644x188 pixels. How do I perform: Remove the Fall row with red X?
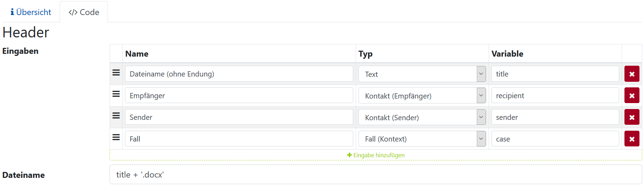pos(632,139)
